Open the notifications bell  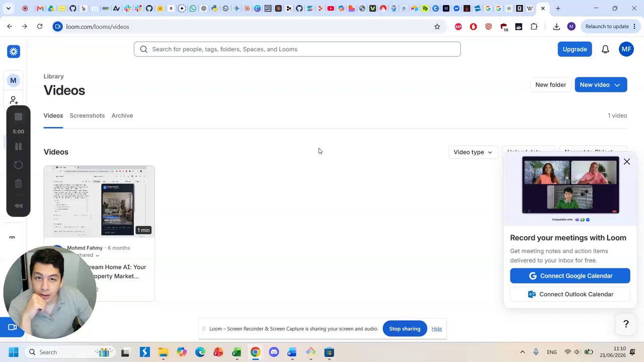pyautogui.click(x=605, y=49)
